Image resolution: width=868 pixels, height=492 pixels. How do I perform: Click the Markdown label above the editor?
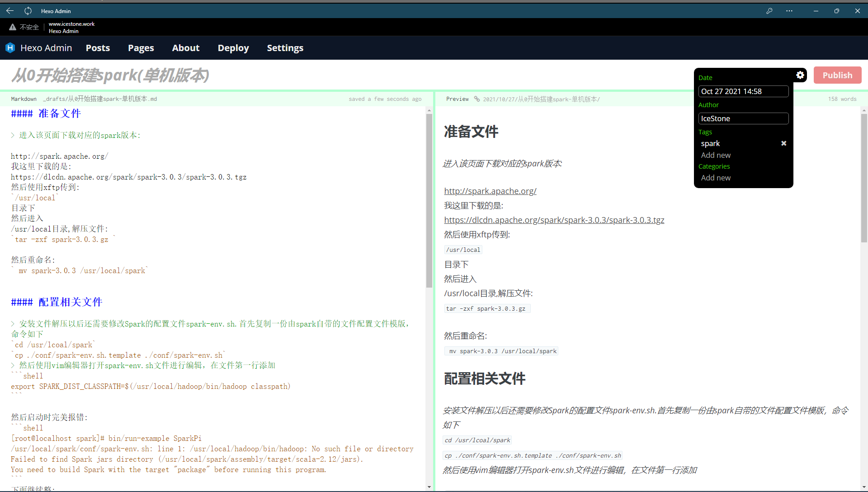[x=24, y=99]
